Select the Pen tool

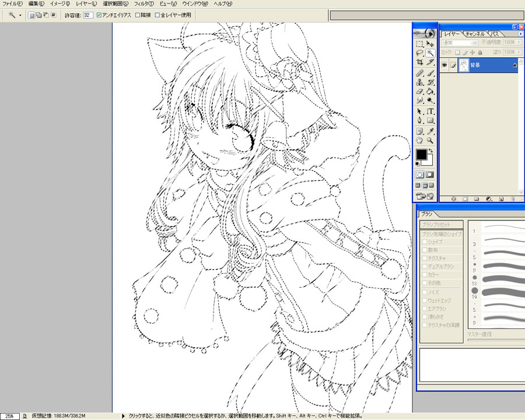[x=419, y=120]
